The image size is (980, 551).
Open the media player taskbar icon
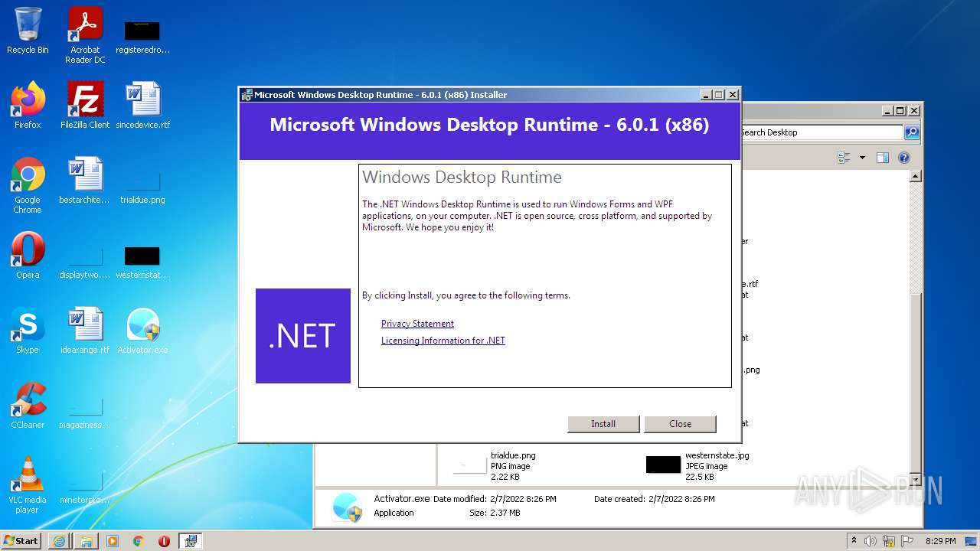click(113, 540)
